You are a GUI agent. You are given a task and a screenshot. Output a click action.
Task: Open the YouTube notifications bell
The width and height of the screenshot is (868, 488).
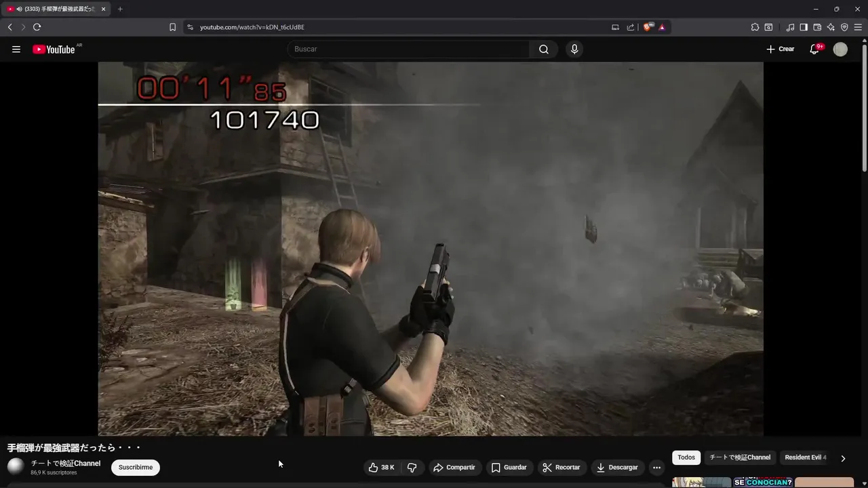pyautogui.click(x=814, y=49)
